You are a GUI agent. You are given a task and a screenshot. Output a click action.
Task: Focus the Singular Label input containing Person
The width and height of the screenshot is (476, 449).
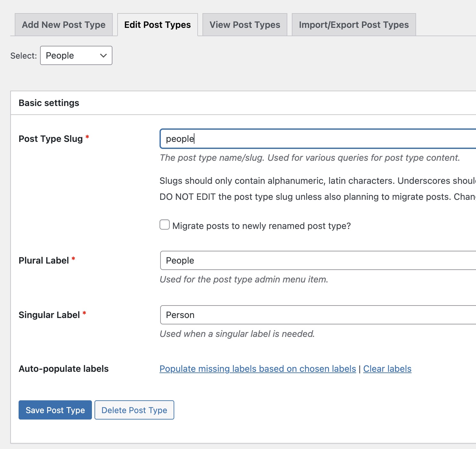pos(317,315)
